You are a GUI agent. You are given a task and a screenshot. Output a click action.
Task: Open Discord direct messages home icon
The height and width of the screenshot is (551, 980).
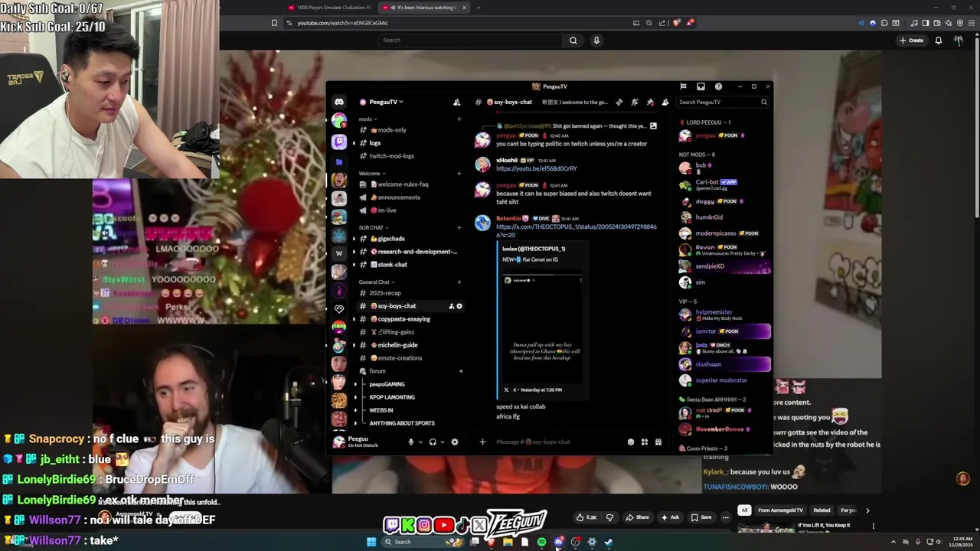click(339, 102)
